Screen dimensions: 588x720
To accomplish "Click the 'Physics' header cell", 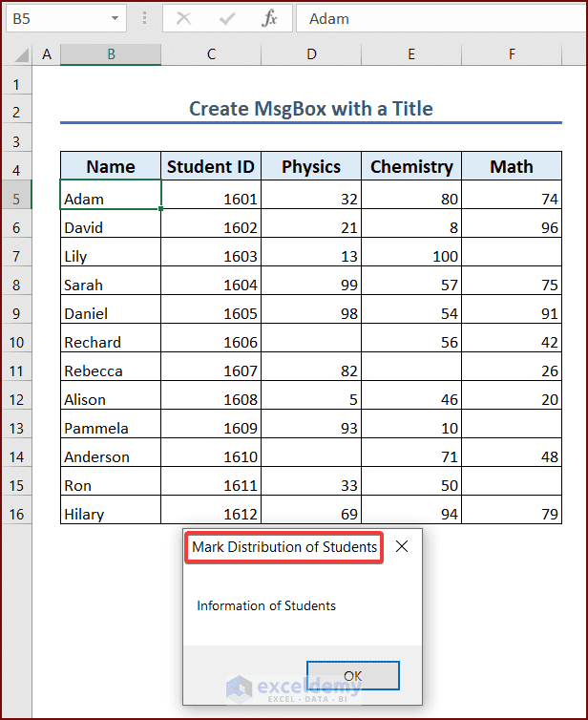I will [311, 166].
